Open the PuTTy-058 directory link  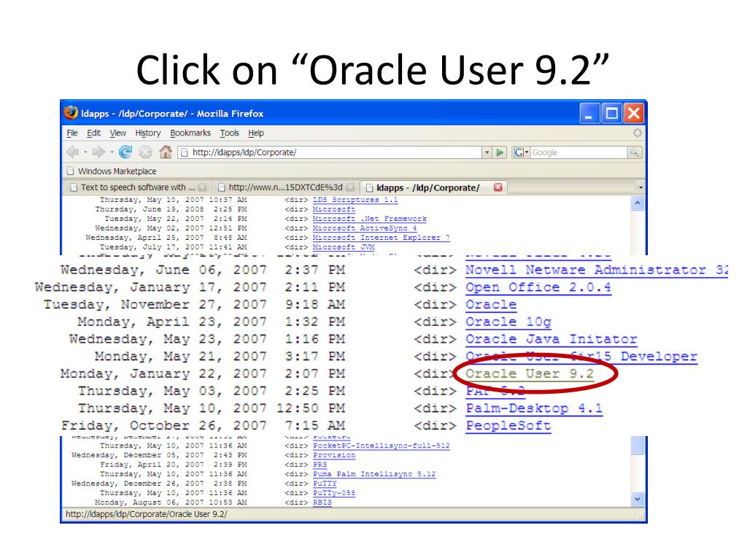tap(334, 494)
